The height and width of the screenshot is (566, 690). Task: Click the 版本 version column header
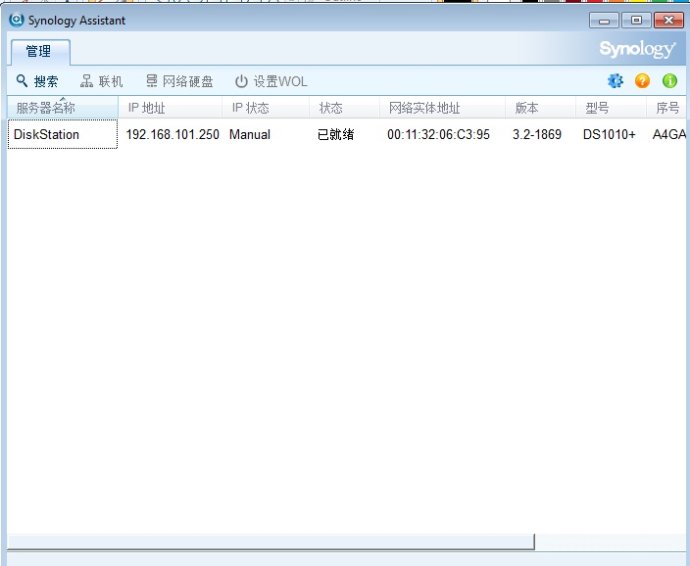pos(540,107)
